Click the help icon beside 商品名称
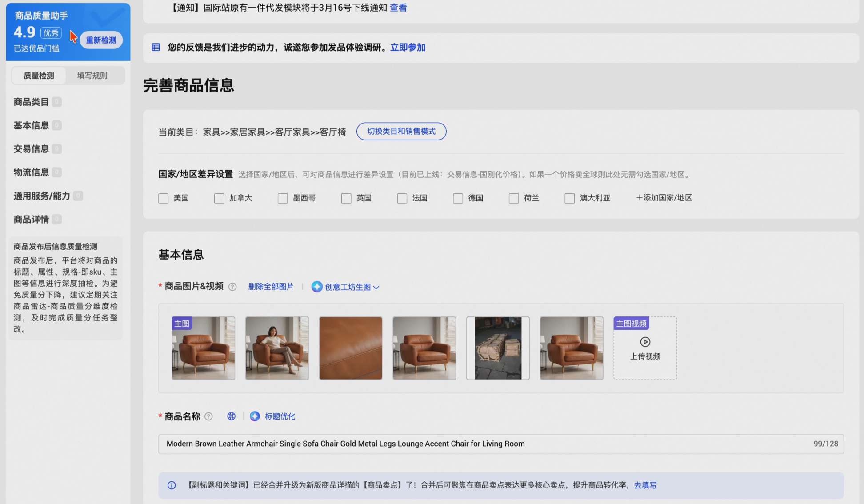The height and width of the screenshot is (504, 864). (208, 416)
